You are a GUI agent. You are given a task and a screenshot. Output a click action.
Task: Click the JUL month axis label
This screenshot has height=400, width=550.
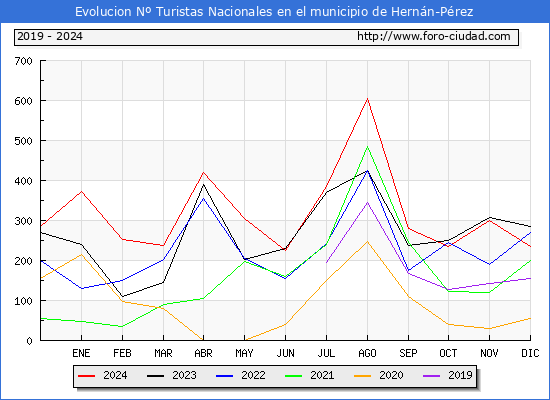click(326, 353)
